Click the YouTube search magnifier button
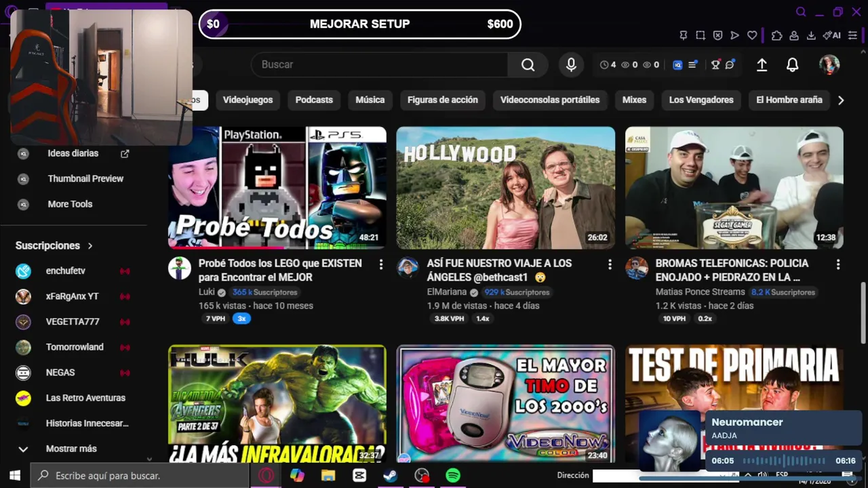868x488 pixels. pyautogui.click(x=528, y=64)
